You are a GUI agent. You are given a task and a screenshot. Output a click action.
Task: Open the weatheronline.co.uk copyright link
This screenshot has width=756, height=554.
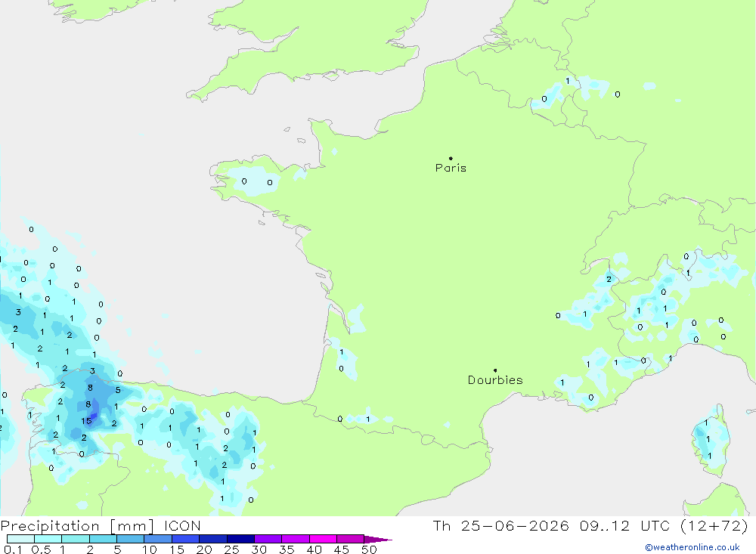point(692,547)
